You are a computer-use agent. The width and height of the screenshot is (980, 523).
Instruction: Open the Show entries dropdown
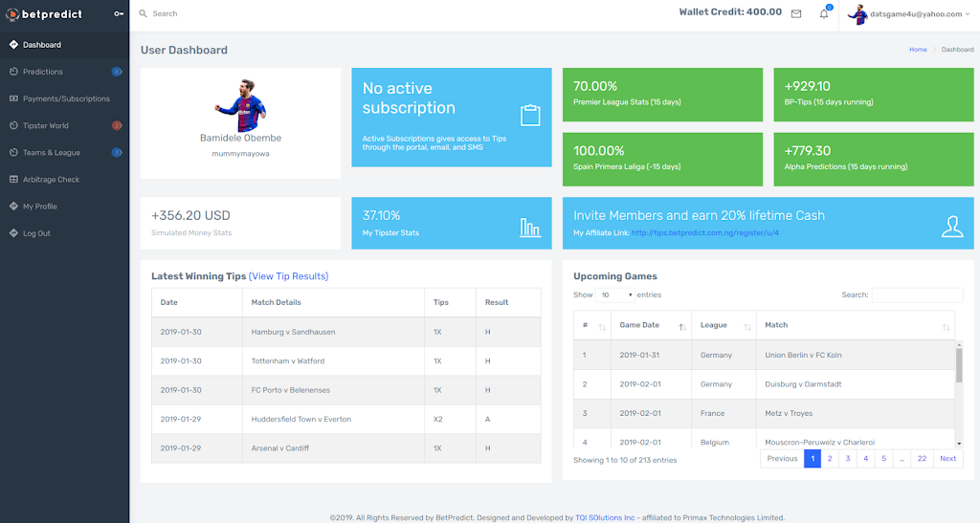[x=615, y=294]
